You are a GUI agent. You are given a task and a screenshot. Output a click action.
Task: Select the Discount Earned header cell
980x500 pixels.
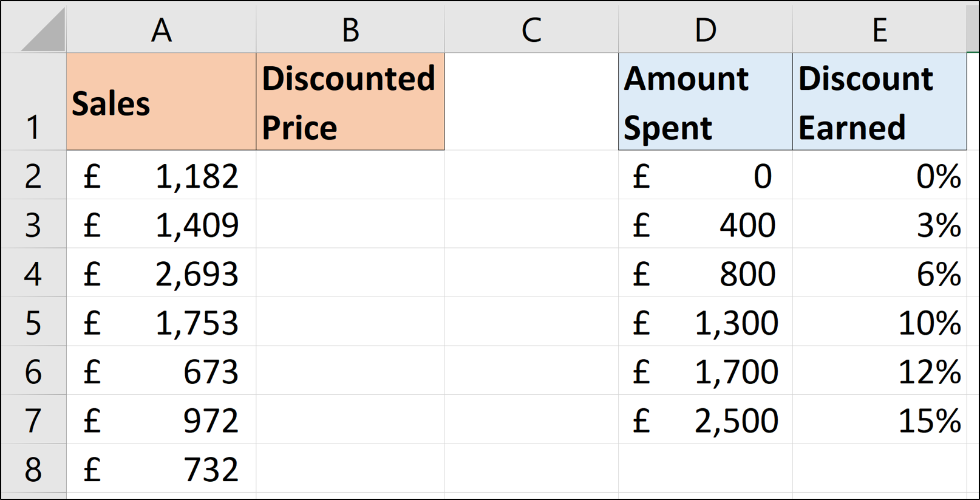pyautogui.click(x=879, y=102)
